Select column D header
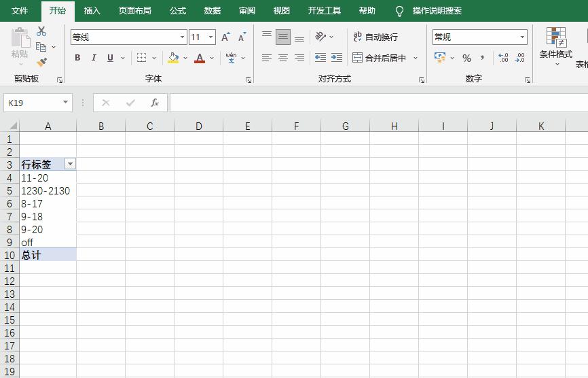 coord(199,126)
